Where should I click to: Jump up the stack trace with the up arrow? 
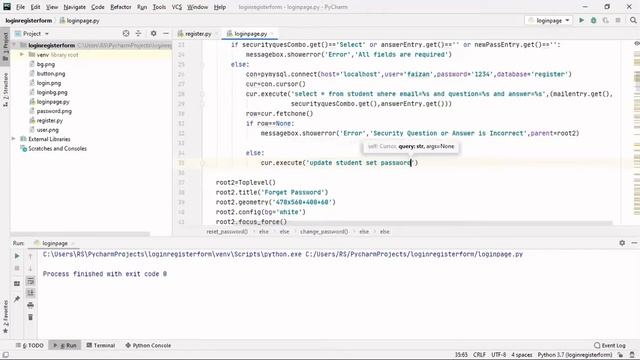coord(30,256)
